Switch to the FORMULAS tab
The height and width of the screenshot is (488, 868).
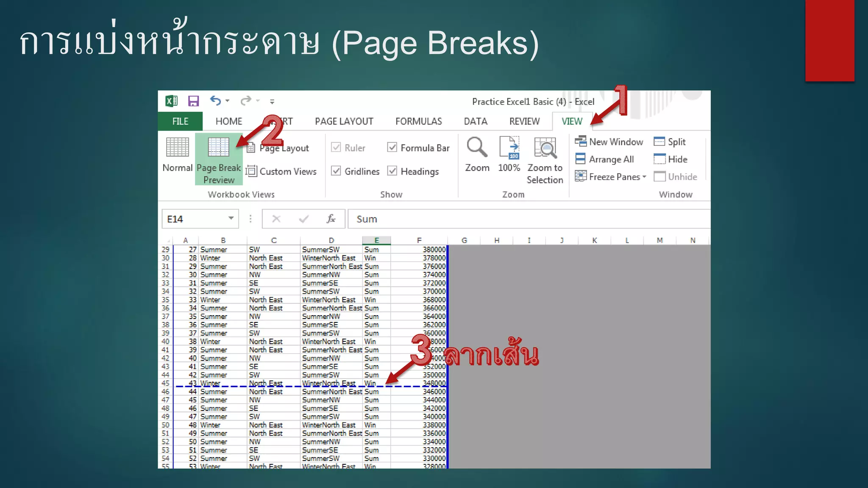419,121
